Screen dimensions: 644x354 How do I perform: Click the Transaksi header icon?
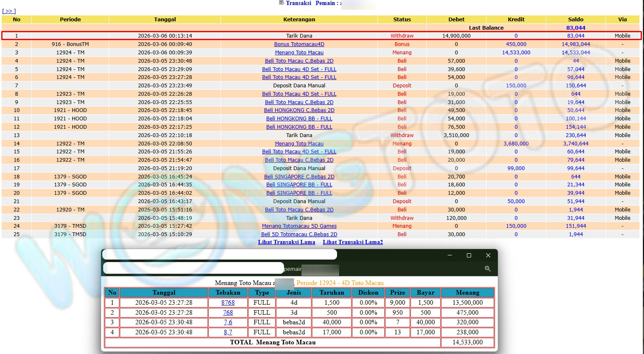(281, 3)
